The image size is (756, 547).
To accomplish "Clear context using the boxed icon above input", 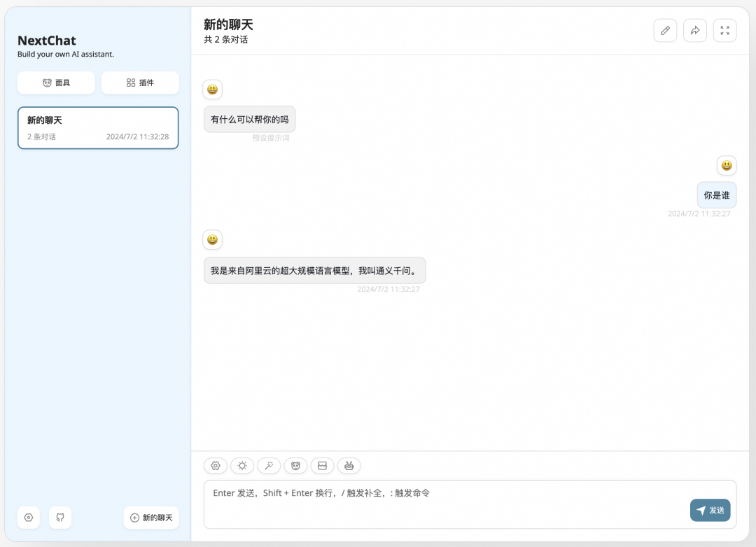I will pos(322,465).
